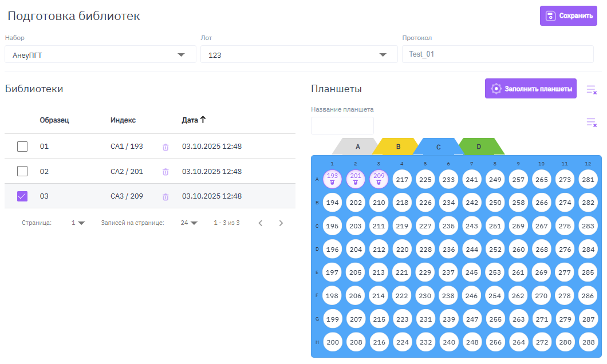Click clear icon next to plate name field
This screenshot has width=607, height=364.
[x=592, y=122]
